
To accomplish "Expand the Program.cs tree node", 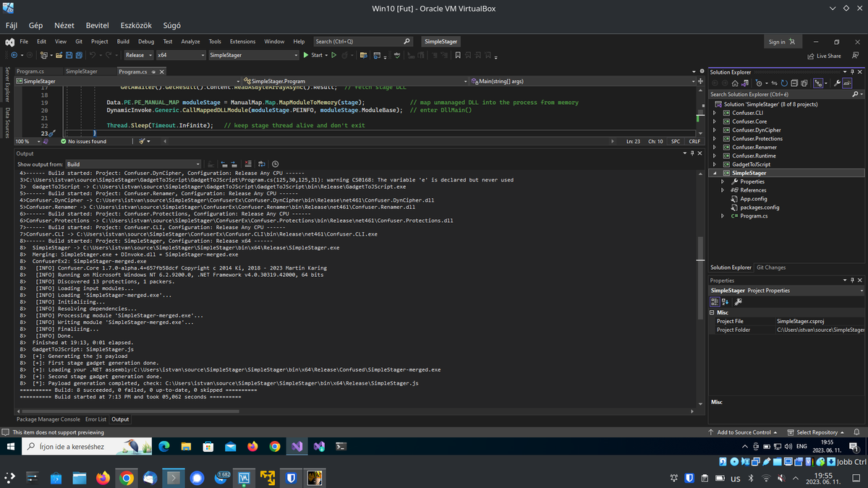I will coord(723,215).
